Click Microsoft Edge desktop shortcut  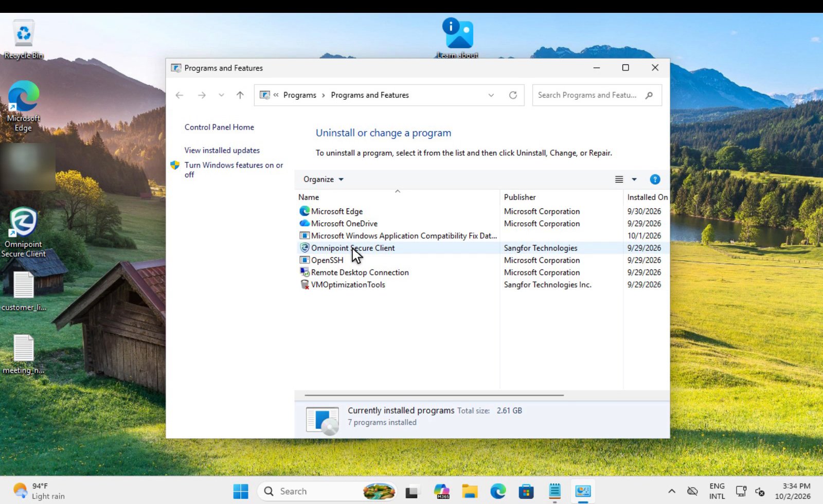23,106
